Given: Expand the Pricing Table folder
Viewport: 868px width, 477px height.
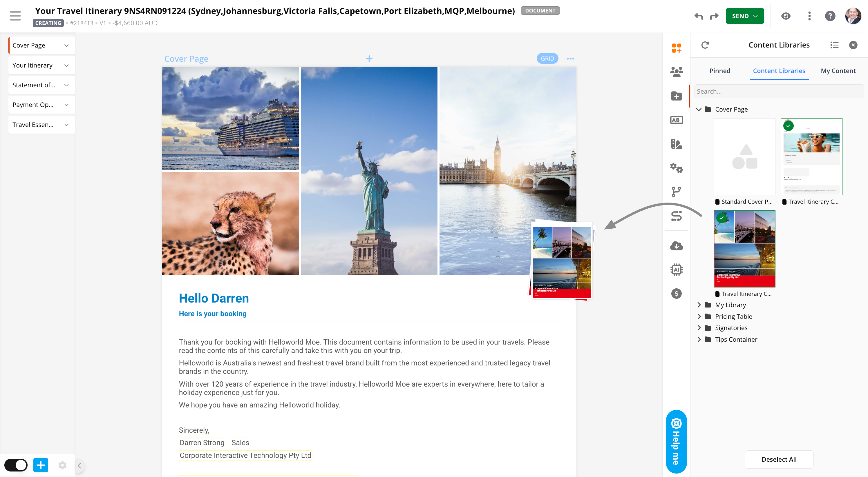Looking at the screenshot, I should pos(699,316).
